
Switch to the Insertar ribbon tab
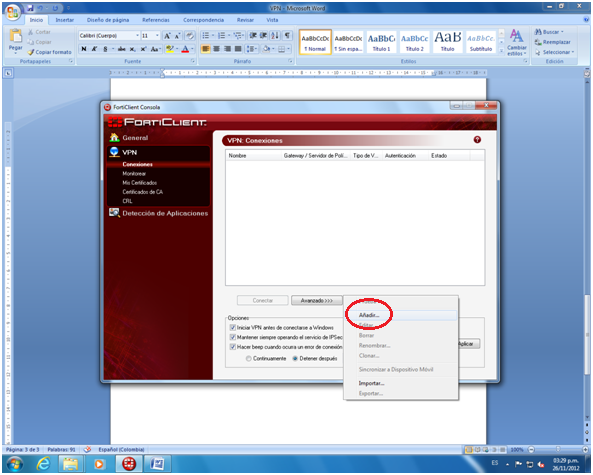tap(65, 20)
